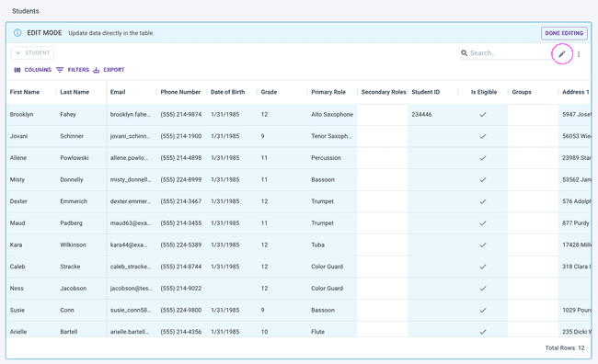
Task: Edit the Student ID cell showing 234446
Action: click(x=432, y=114)
